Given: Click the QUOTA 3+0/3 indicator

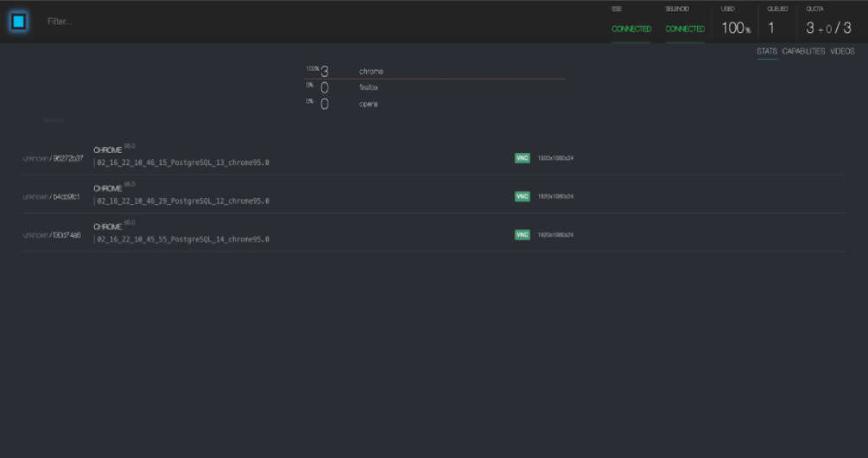Looking at the screenshot, I should point(828,28).
